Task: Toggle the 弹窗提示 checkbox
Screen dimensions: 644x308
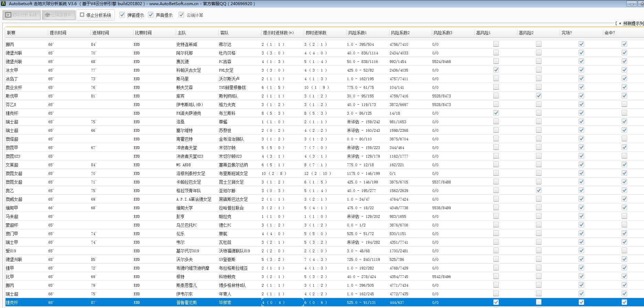Action: coord(122,15)
